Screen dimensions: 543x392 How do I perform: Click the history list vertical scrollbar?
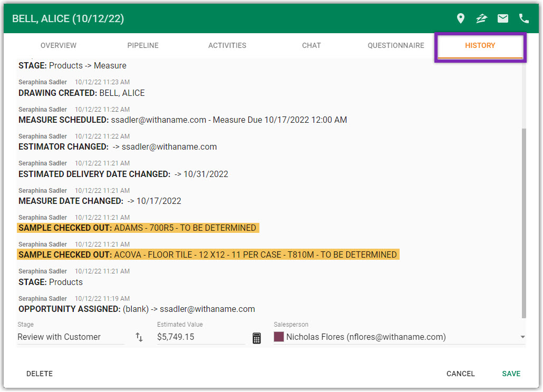(x=523, y=221)
